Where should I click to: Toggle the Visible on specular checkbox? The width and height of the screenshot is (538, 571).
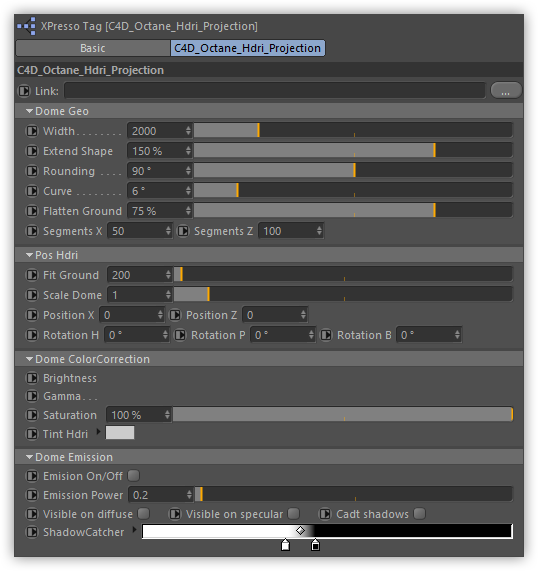(294, 513)
